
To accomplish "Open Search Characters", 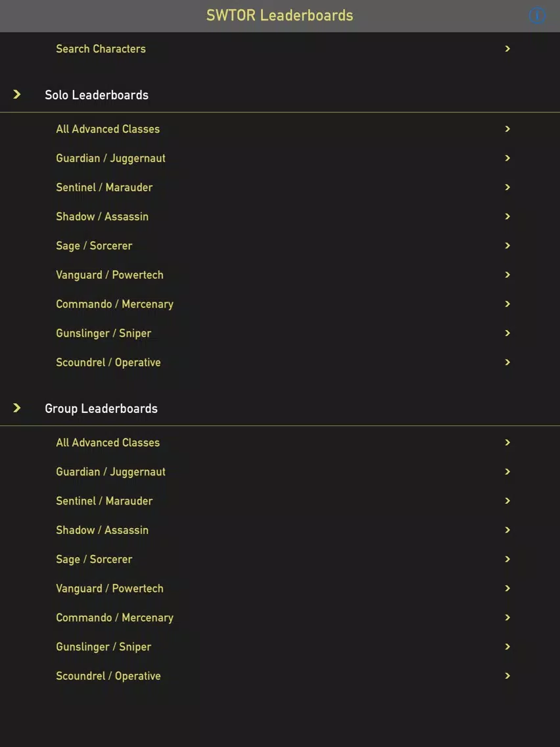I will 280,49.
